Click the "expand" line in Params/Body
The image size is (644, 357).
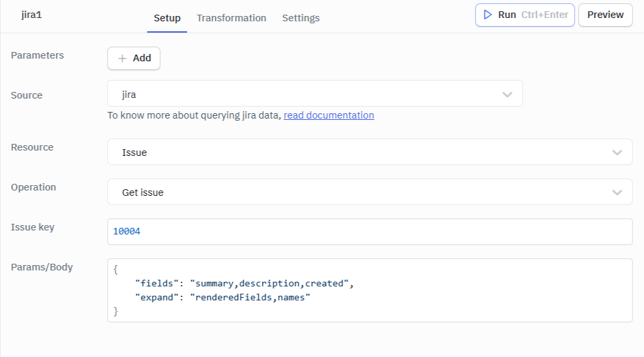click(x=223, y=297)
